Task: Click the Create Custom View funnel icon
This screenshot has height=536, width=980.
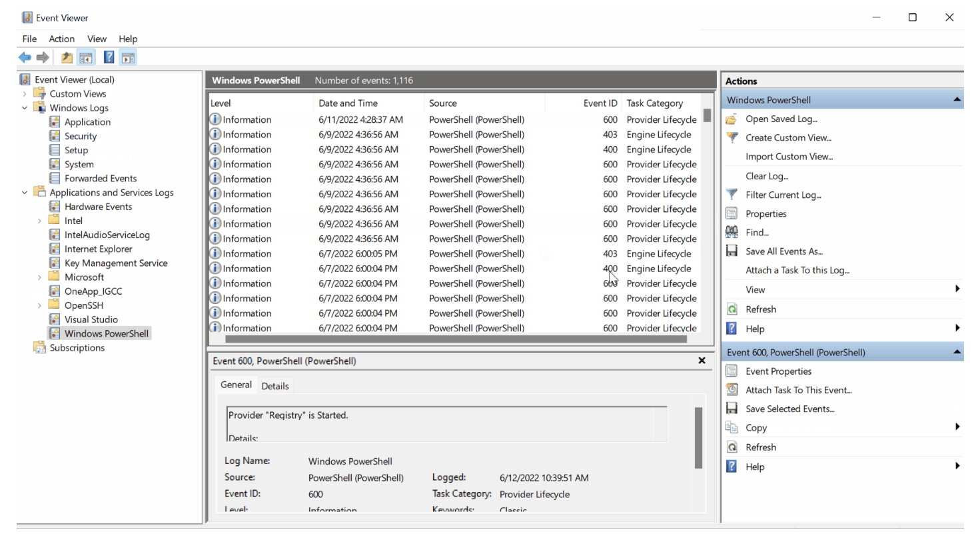Action: point(732,138)
